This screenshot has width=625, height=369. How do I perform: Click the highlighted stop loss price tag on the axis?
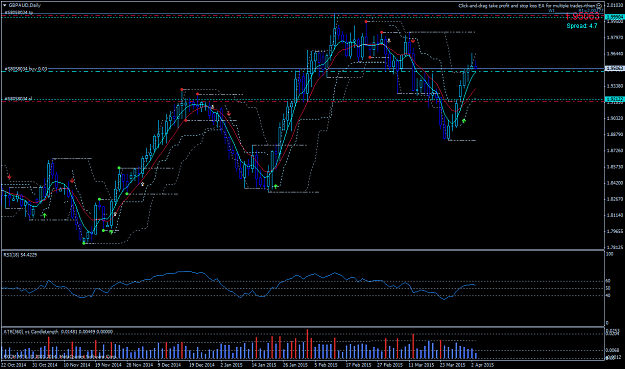pos(614,99)
